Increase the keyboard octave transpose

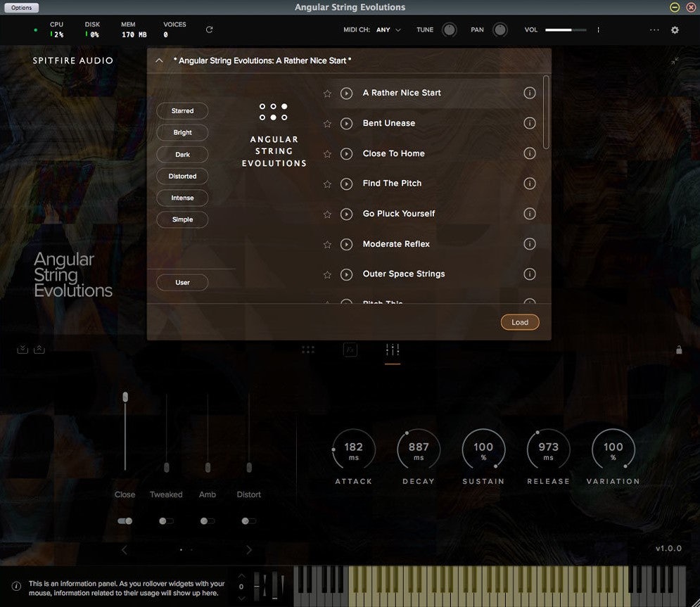tap(241, 576)
